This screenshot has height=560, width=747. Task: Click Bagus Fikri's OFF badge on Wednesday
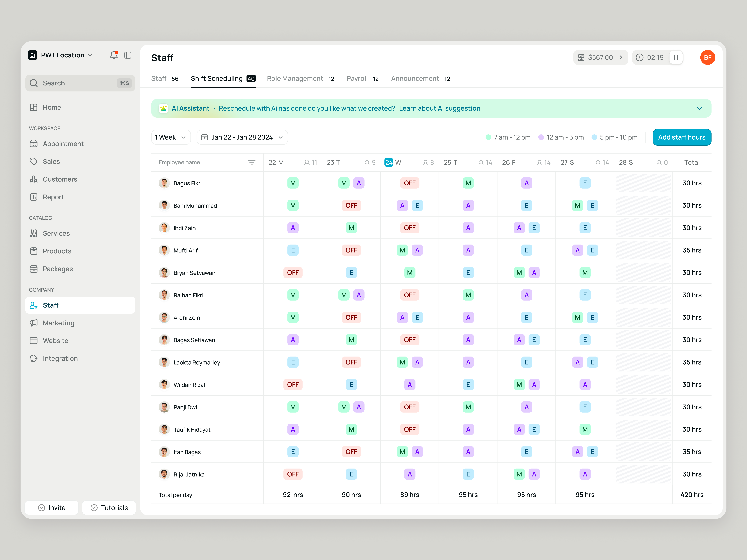(x=410, y=183)
